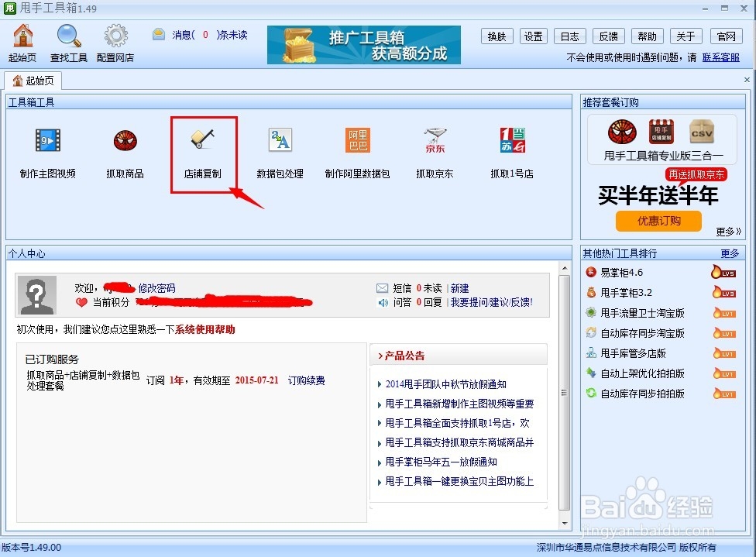The height and width of the screenshot is (557, 756).
Task: Open the 起始页 home toolbar icon
Action: [x=22, y=36]
